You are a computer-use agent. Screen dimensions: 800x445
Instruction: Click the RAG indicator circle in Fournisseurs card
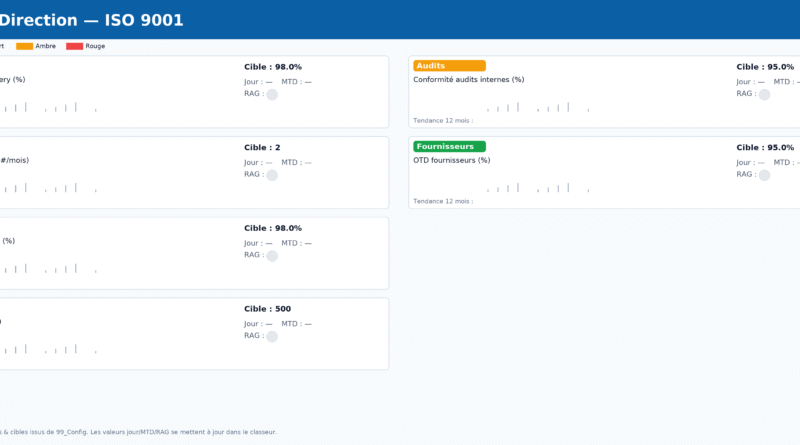764,175
